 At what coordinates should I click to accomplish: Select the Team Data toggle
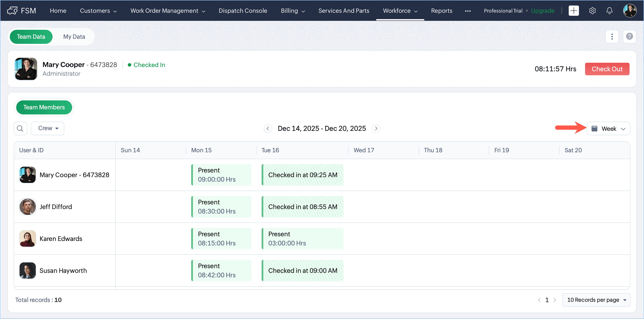click(x=31, y=37)
